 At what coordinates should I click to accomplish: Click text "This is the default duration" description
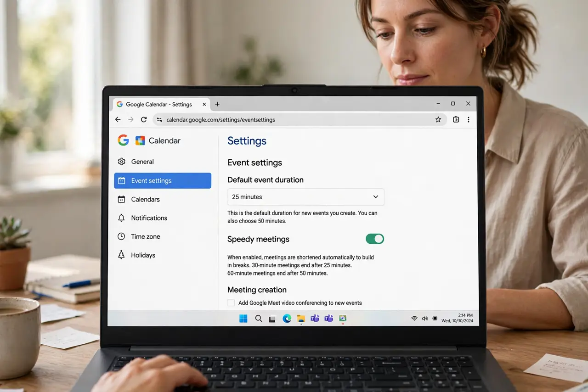point(302,217)
